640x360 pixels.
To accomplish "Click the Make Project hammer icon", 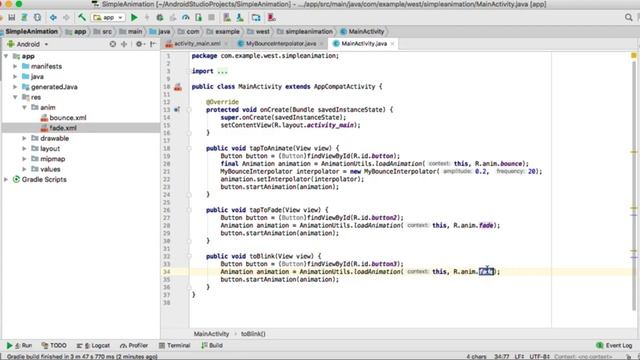I will coord(82,18).
